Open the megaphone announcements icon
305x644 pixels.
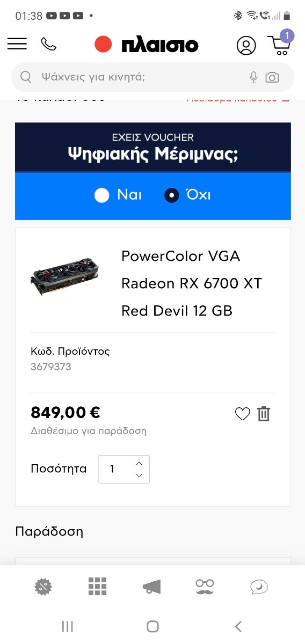pos(151,587)
